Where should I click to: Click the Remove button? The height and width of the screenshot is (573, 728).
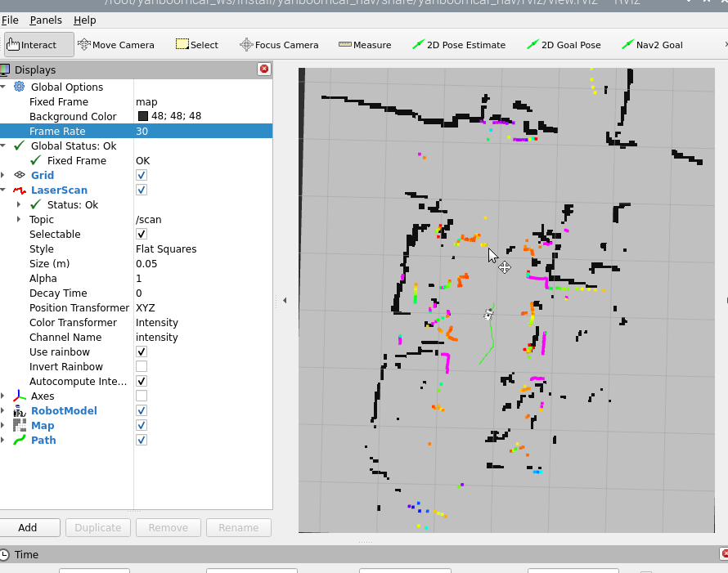(x=168, y=527)
